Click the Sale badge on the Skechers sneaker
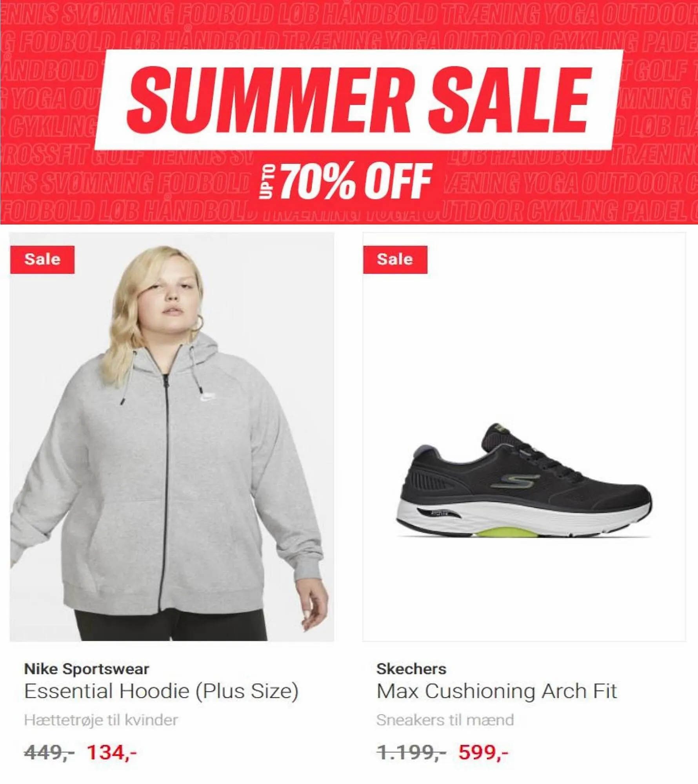 (x=395, y=260)
